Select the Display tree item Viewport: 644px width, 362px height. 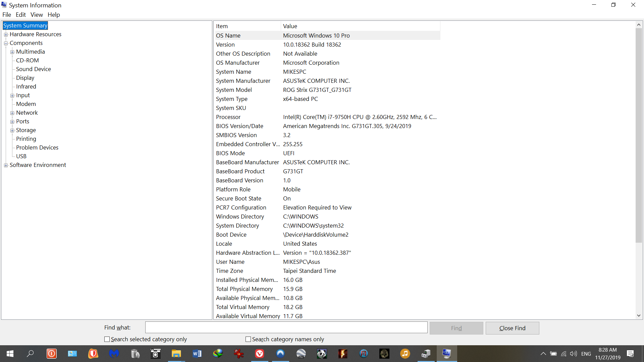tap(25, 78)
